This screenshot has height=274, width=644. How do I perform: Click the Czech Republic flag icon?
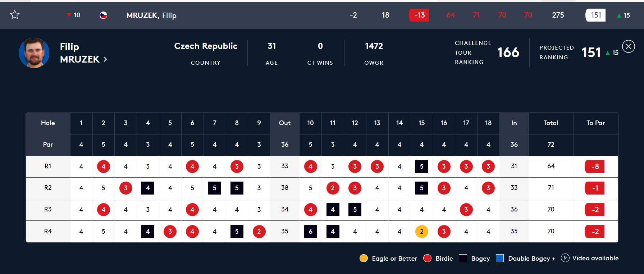point(103,15)
